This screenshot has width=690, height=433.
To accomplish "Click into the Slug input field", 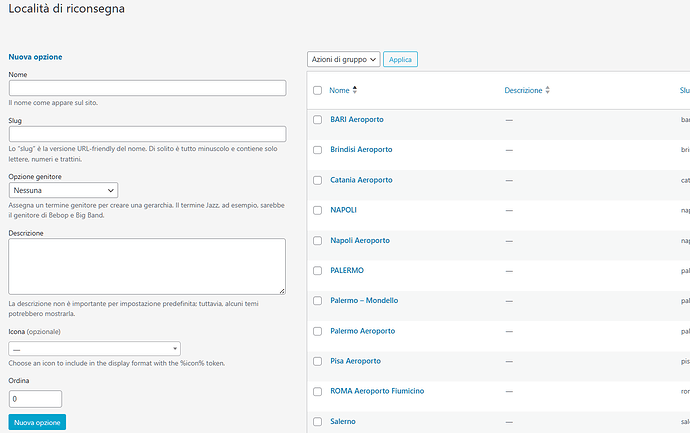I will [x=147, y=134].
